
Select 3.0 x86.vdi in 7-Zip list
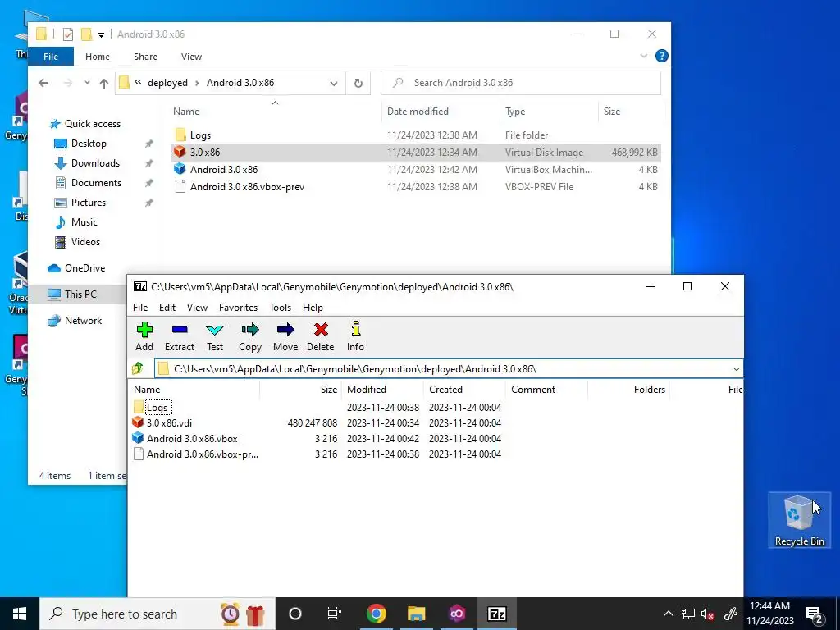pos(169,422)
